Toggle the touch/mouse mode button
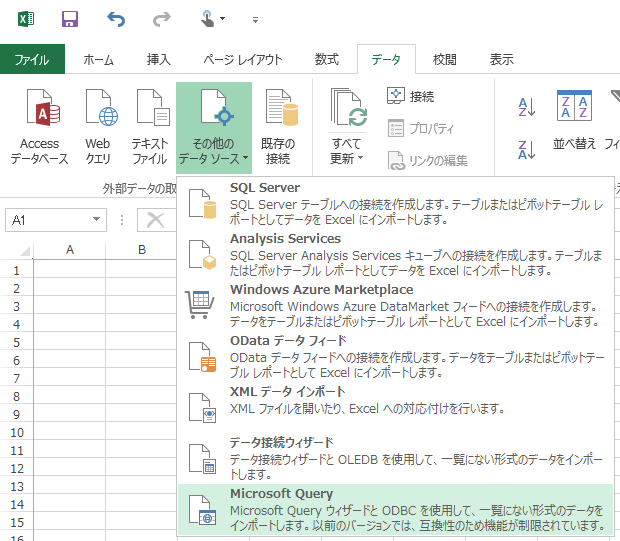Screen dimensions: 620x541 point(208,19)
